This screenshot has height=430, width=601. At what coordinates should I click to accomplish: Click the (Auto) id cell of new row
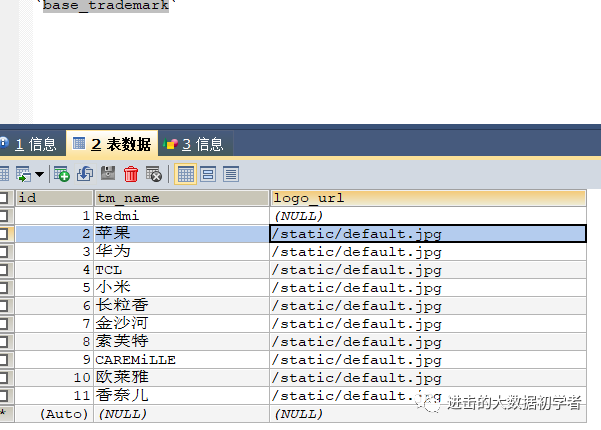[54, 414]
